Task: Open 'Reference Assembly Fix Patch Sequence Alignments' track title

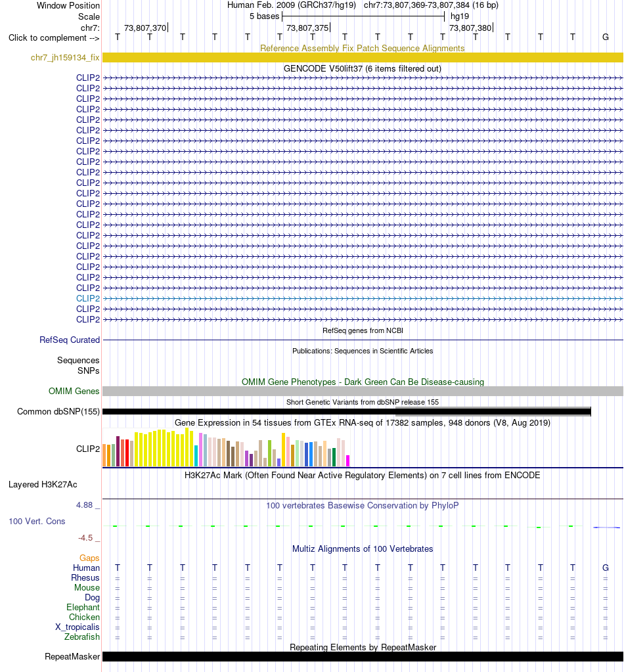Action: point(363,48)
